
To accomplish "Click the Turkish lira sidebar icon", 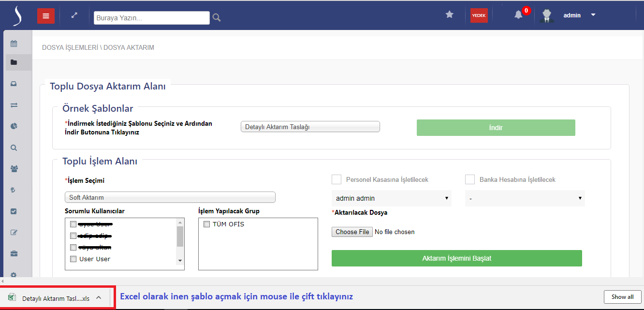I will 14,190.
